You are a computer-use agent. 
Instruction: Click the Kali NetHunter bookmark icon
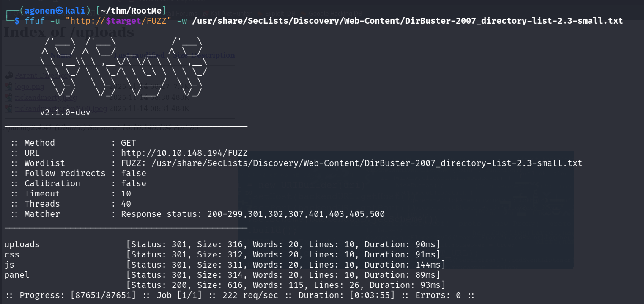(205, 14)
